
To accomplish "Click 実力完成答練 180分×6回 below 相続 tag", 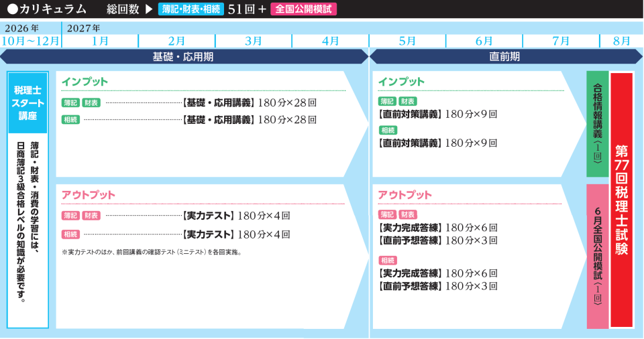I will (x=437, y=273).
